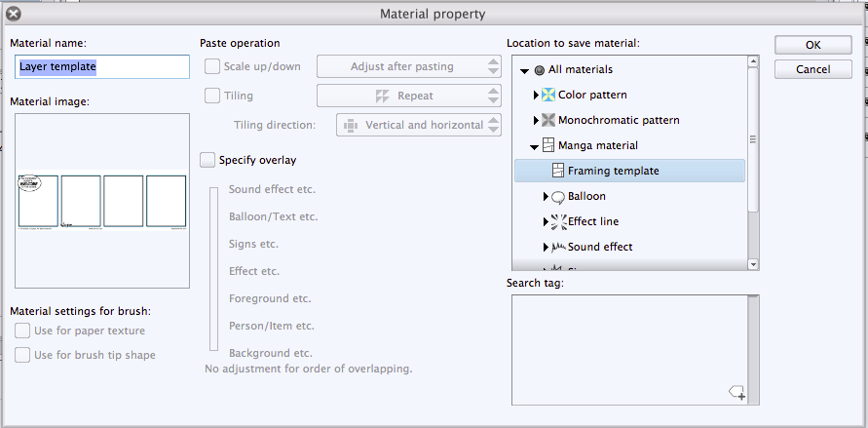Click the Manga material folder icon
Viewport: 868px width, 428px height.
click(x=548, y=145)
